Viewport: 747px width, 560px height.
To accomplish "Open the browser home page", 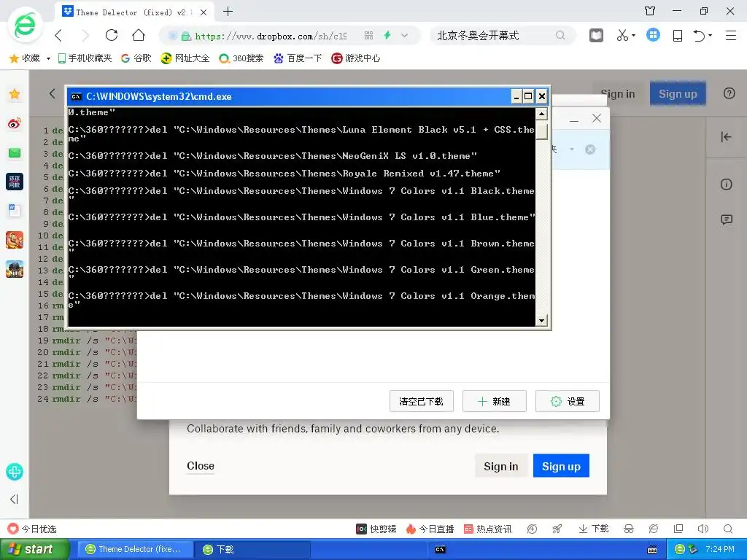I will click(x=139, y=35).
